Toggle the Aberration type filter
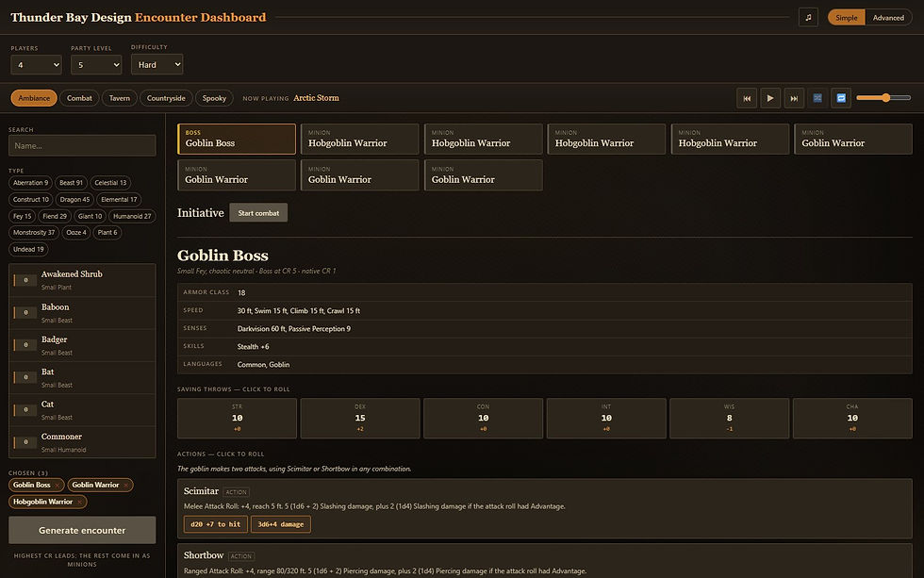 pos(30,183)
